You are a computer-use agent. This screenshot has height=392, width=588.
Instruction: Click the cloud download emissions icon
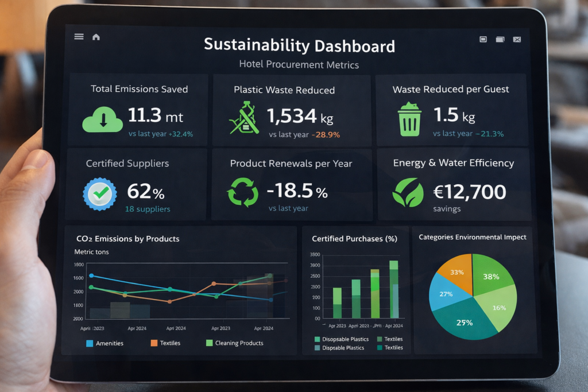point(103,120)
